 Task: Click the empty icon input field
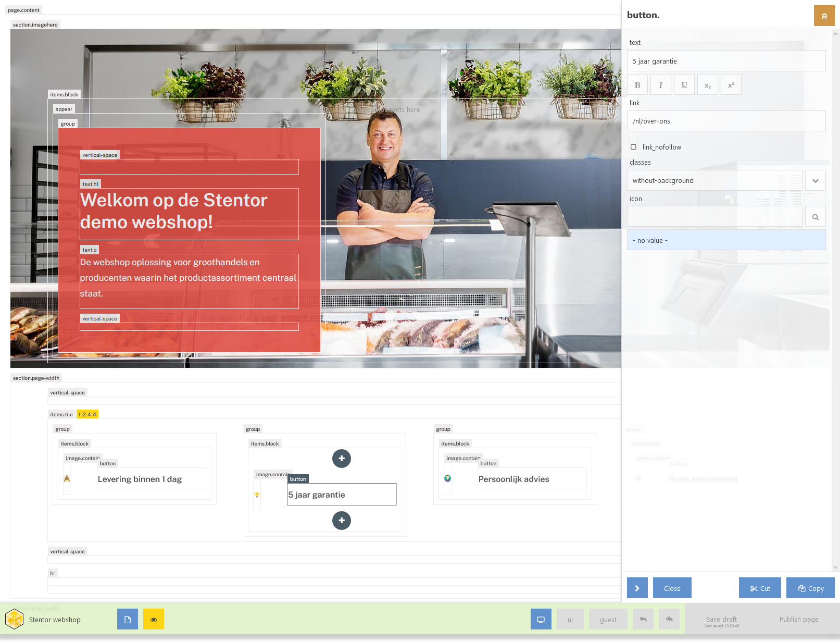(714, 217)
